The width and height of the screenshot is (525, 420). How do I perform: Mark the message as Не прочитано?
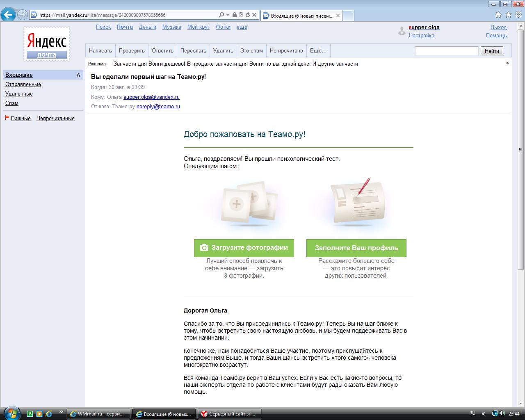pyautogui.click(x=286, y=51)
